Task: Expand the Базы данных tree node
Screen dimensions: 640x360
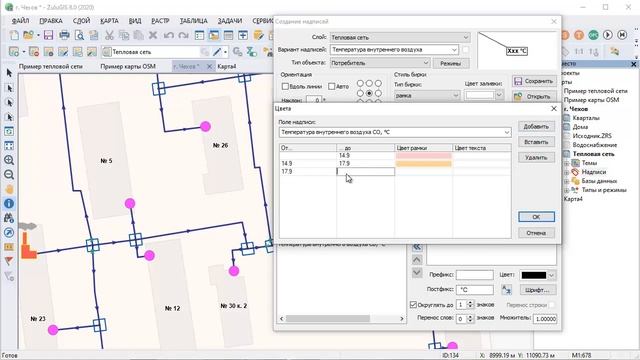Action: pyautogui.click(x=567, y=181)
